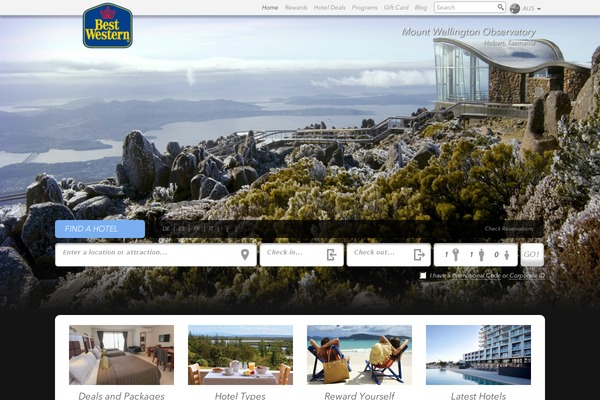Click the check-out arrow icon
This screenshot has height=400, width=600.
coord(419,255)
